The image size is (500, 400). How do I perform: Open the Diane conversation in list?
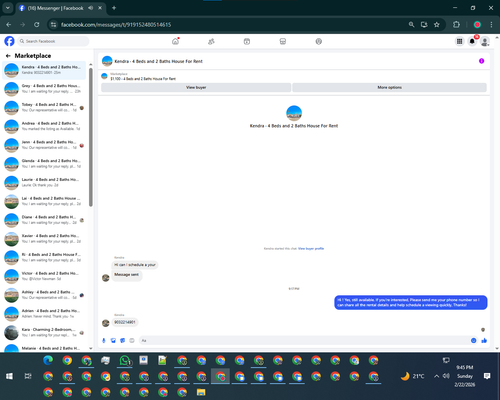tap(44, 220)
